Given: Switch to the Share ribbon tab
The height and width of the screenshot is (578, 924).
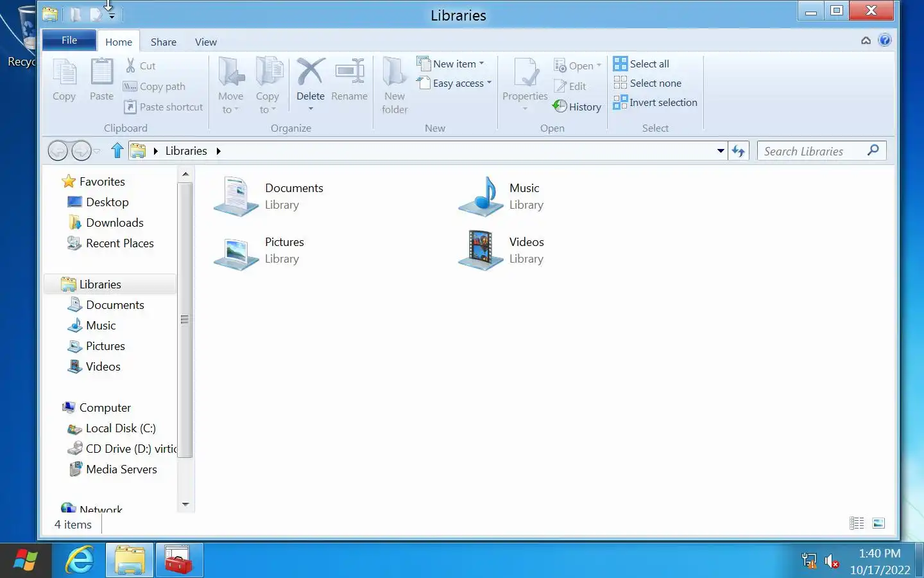Looking at the screenshot, I should (164, 42).
